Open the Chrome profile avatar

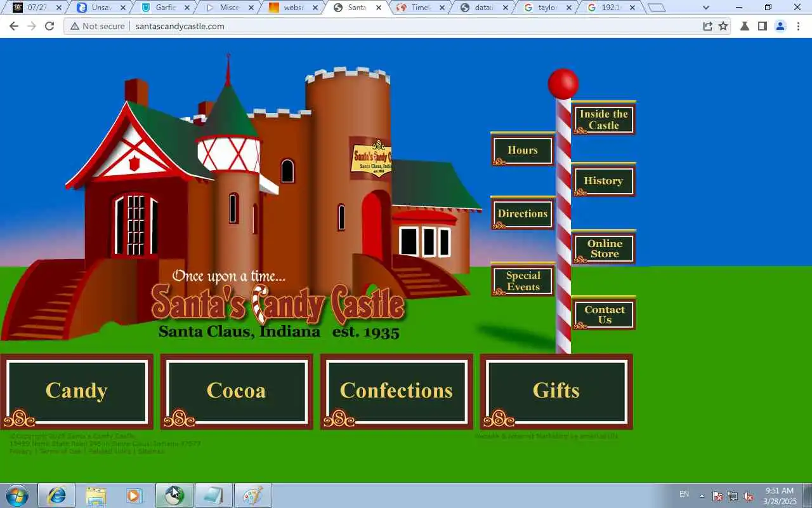coord(780,26)
